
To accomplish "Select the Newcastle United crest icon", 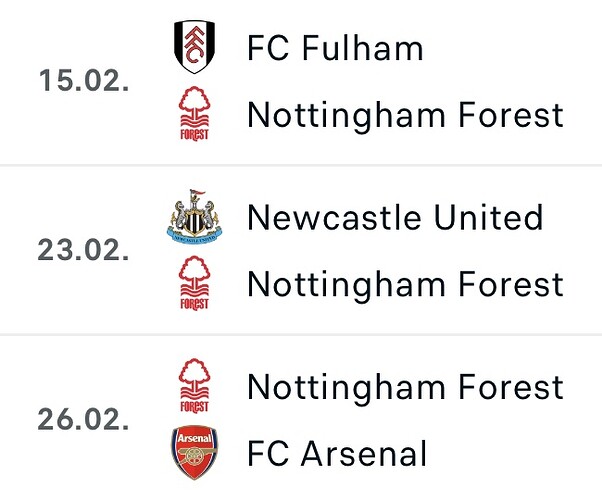I will point(194,217).
